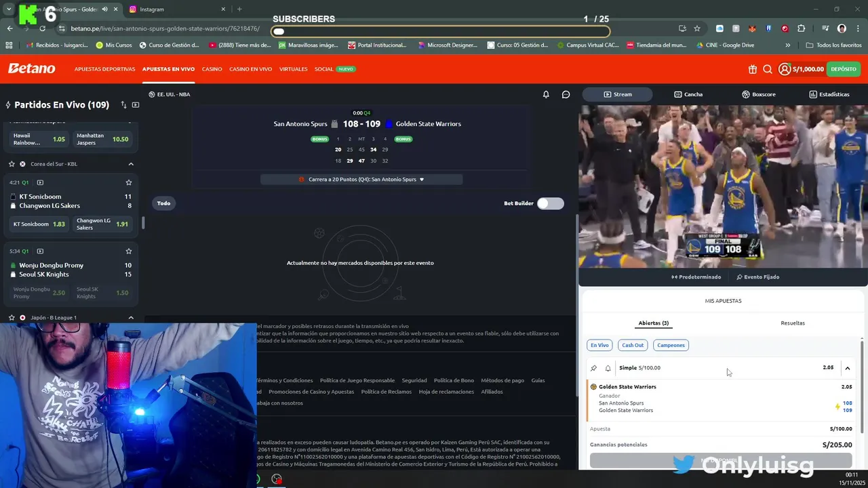Image resolution: width=868 pixels, height=488 pixels.
Task: Bet on Manhattan Jaspers at 10.50
Action: (102, 139)
